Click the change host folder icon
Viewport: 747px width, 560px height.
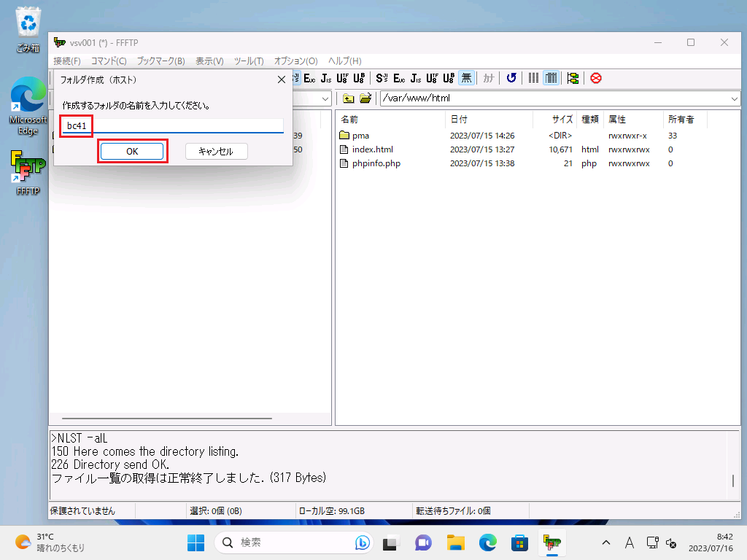click(x=365, y=98)
